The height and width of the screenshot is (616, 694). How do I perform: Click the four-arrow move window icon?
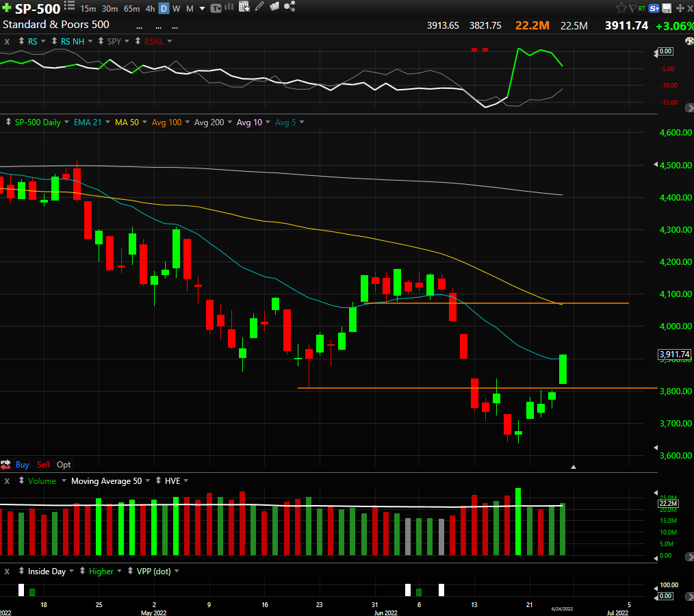pyautogui.click(x=680, y=8)
